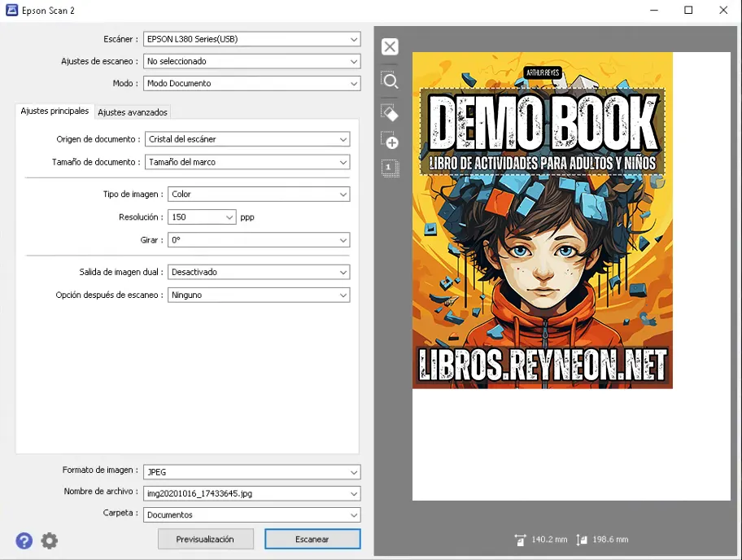
Task: Expand the Opción después de escaneo dropdown
Action: pos(259,295)
